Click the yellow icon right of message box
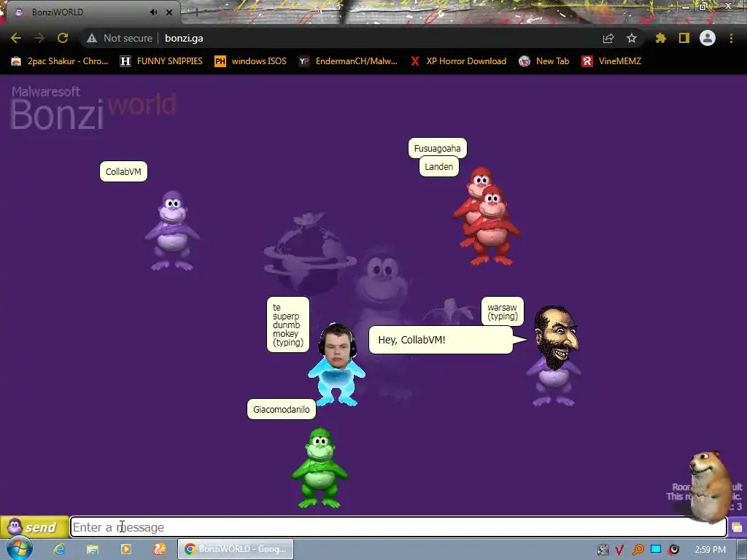This screenshot has width=747, height=560. (737, 527)
